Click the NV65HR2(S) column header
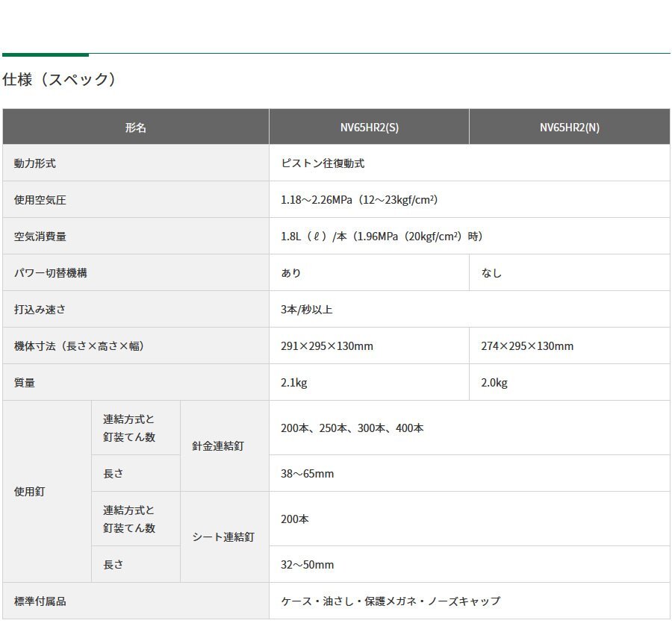 pyautogui.click(x=369, y=127)
